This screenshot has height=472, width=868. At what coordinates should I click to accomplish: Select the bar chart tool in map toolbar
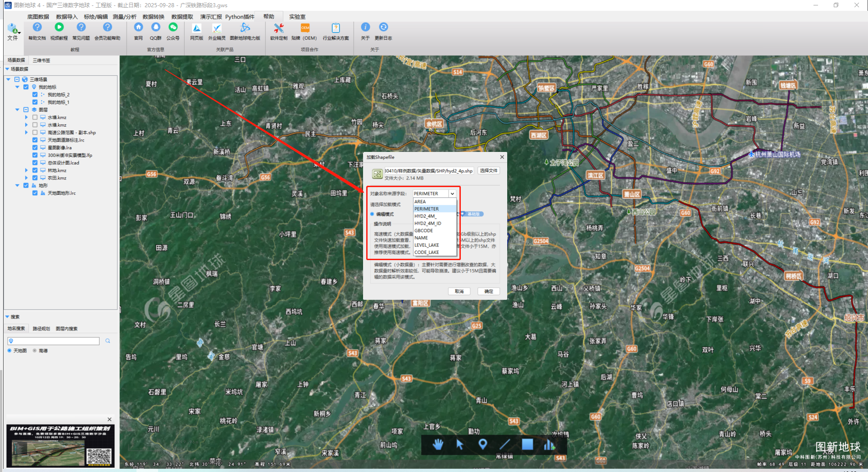[x=549, y=445]
